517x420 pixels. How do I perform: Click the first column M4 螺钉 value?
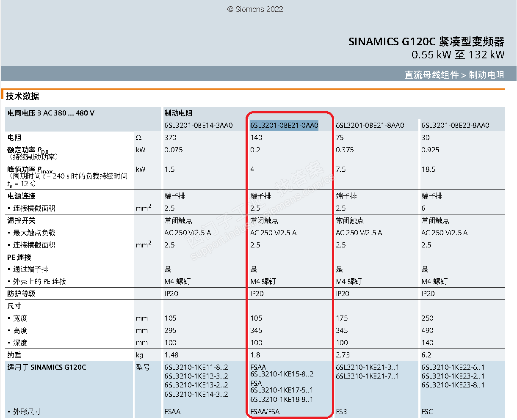point(177,281)
